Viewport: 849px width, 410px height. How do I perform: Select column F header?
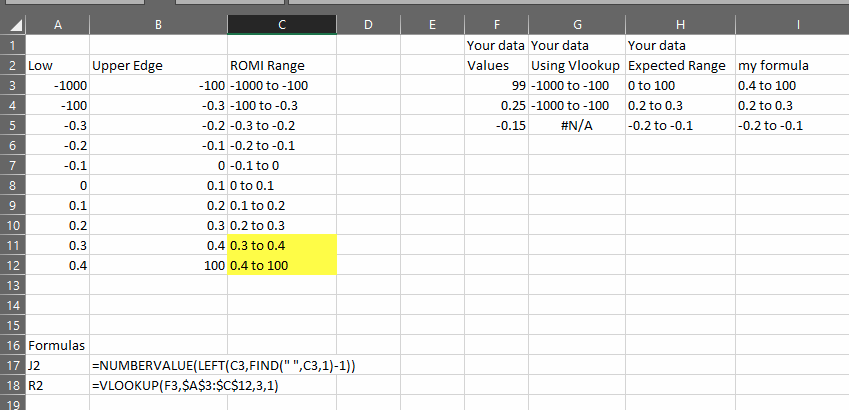(497, 25)
